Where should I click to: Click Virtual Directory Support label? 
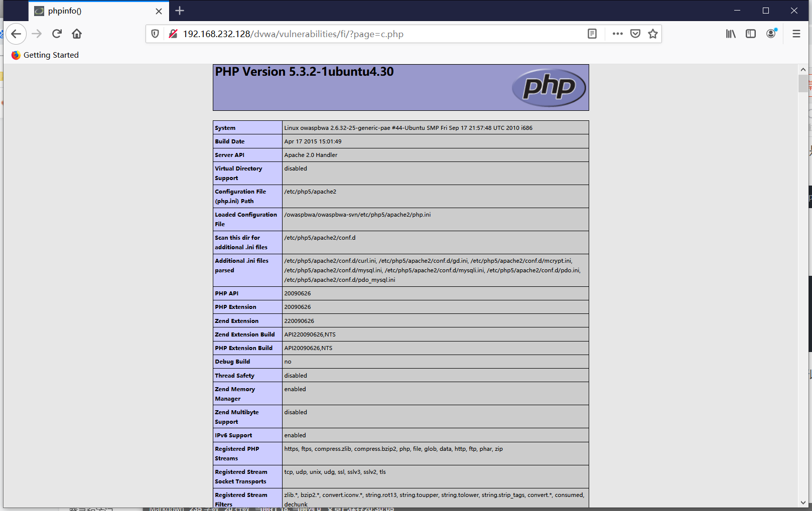tap(238, 173)
